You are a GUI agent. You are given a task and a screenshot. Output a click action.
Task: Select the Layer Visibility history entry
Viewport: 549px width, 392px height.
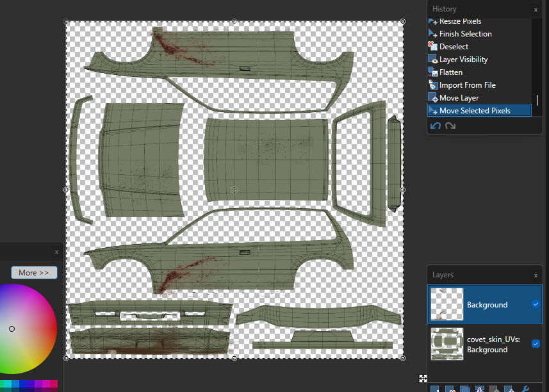click(479, 60)
